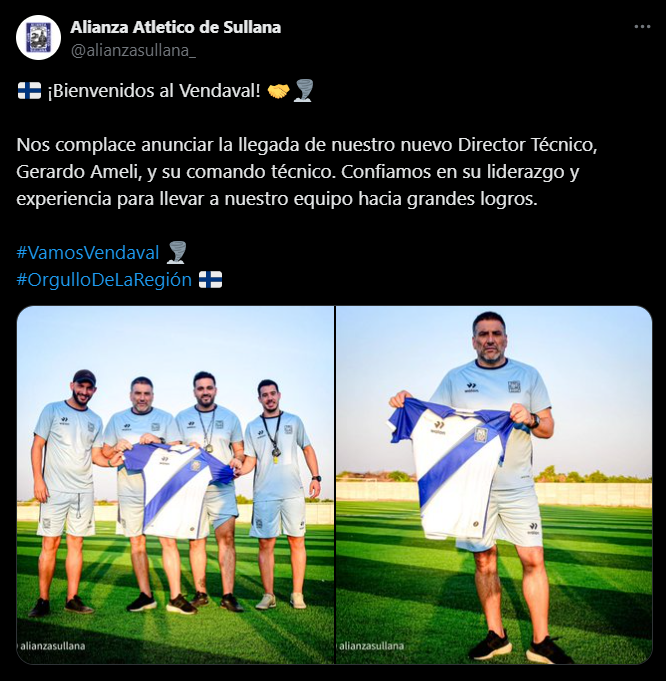Click the flag emoji before ¡Bienvenidos
The image size is (666, 681).
coord(29,91)
